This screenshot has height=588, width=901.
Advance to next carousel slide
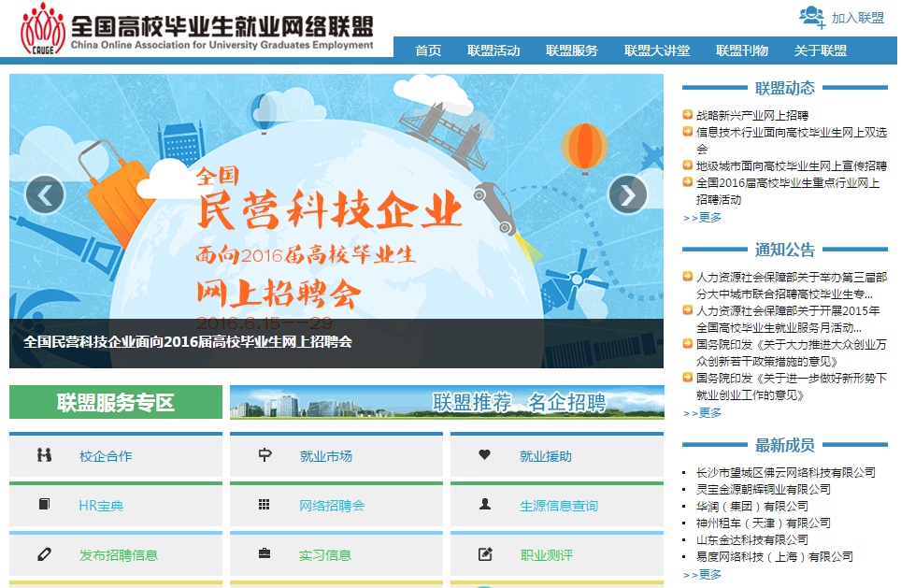pos(627,194)
